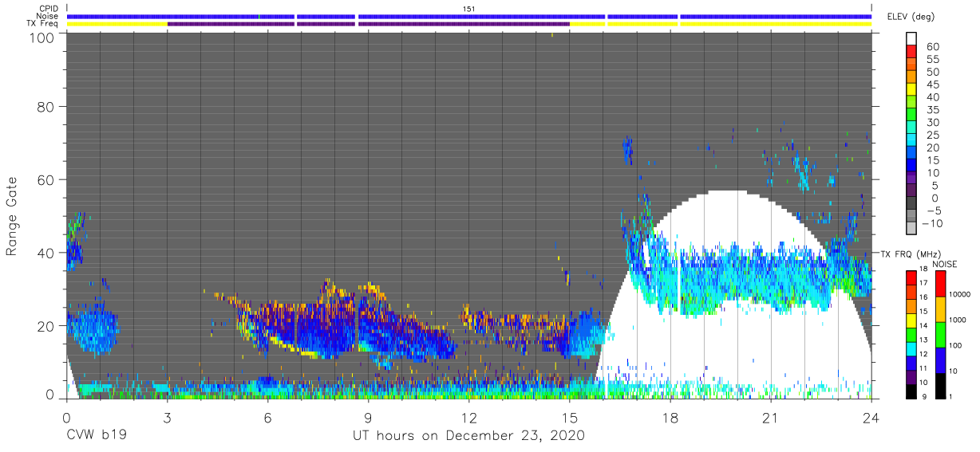Click the purple segment of TX Freq bar

click(x=369, y=24)
